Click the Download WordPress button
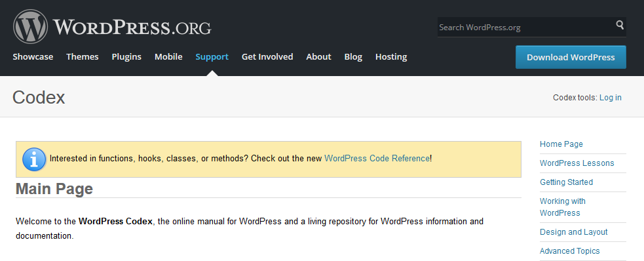Image resolution: width=644 pixels, height=261 pixels. [571, 57]
